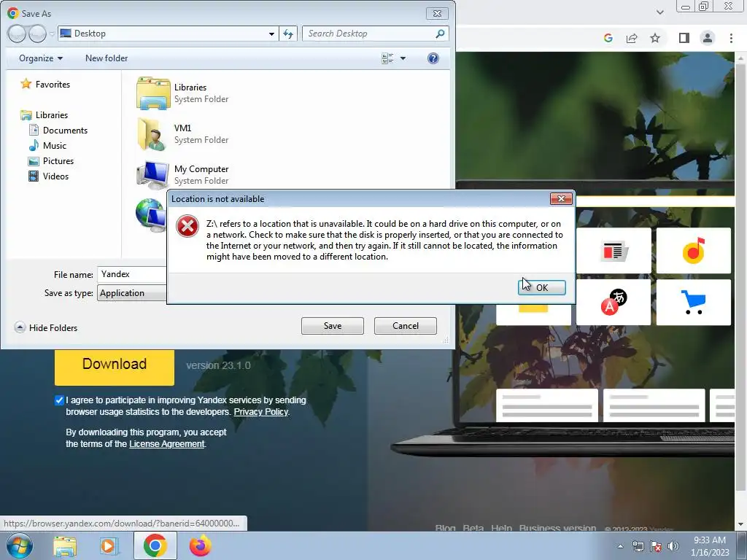Click the red error icon in the dialog
747x560 pixels.
(187, 226)
